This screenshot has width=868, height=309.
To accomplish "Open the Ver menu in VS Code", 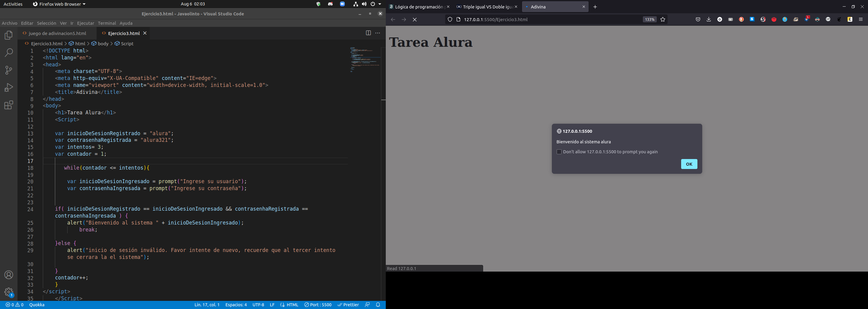I will click(63, 23).
